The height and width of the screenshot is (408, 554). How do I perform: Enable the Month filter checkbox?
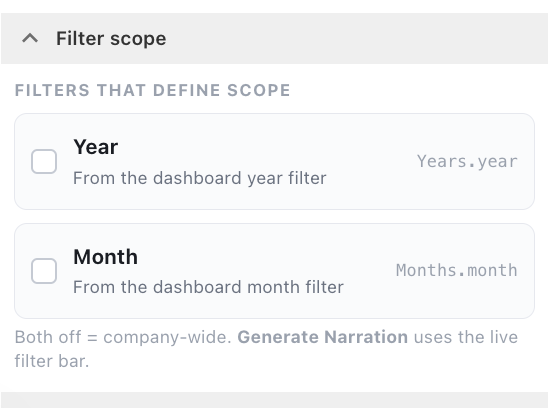pos(44,271)
